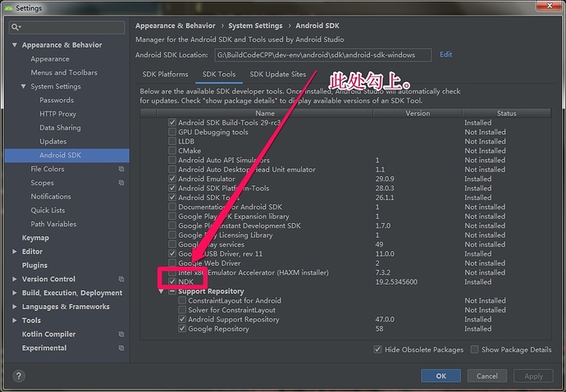Click the OK button
This screenshot has width=566, height=392.
pos(440,376)
